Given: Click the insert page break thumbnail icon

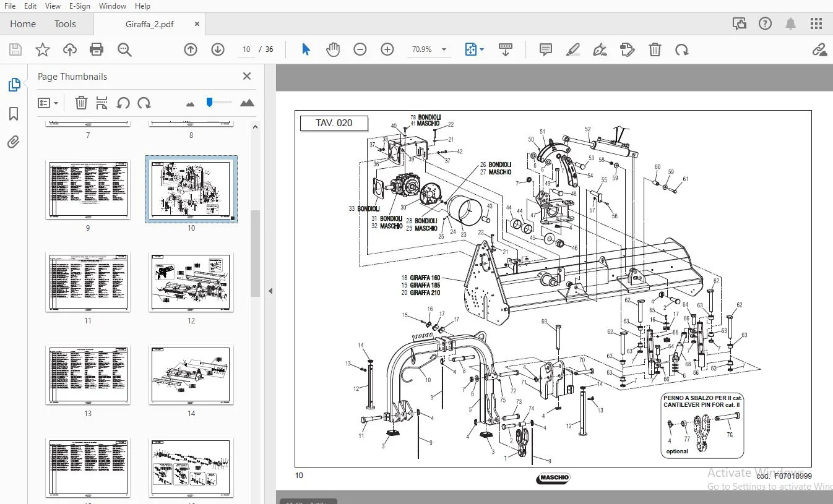Looking at the screenshot, I should (x=102, y=103).
